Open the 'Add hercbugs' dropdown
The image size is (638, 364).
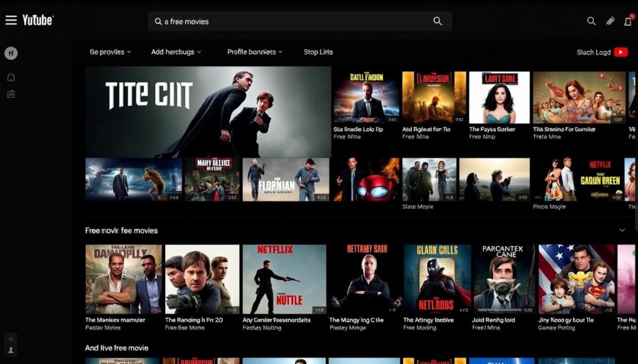(176, 52)
